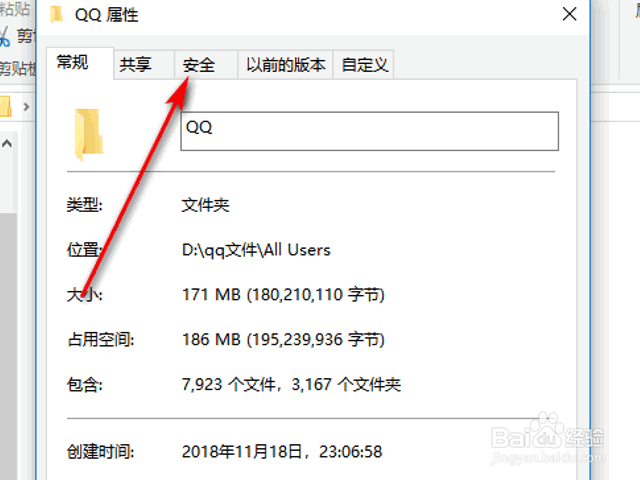Switch to the 常规 tab

tap(80, 63)
